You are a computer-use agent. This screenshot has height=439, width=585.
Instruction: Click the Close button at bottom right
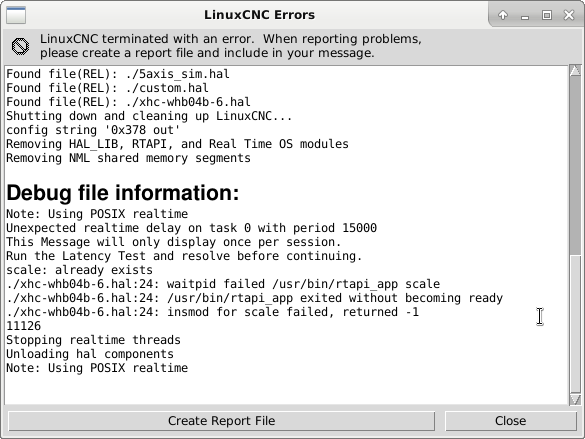[511, 421]
